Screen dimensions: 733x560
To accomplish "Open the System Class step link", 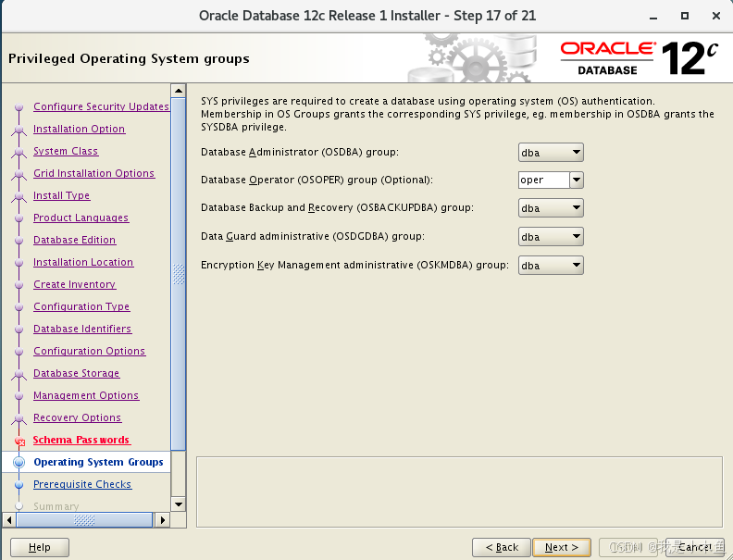I will tap(66, 151).
